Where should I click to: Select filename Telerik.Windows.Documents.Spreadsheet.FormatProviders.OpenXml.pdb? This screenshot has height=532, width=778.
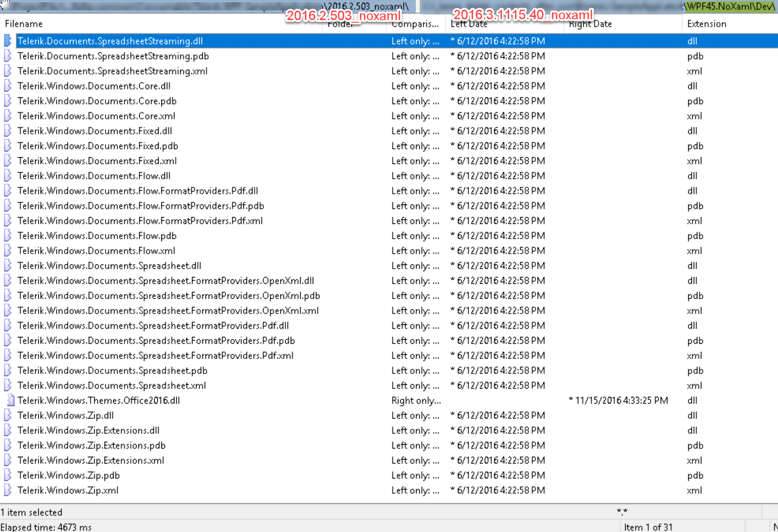click(169, 296)
